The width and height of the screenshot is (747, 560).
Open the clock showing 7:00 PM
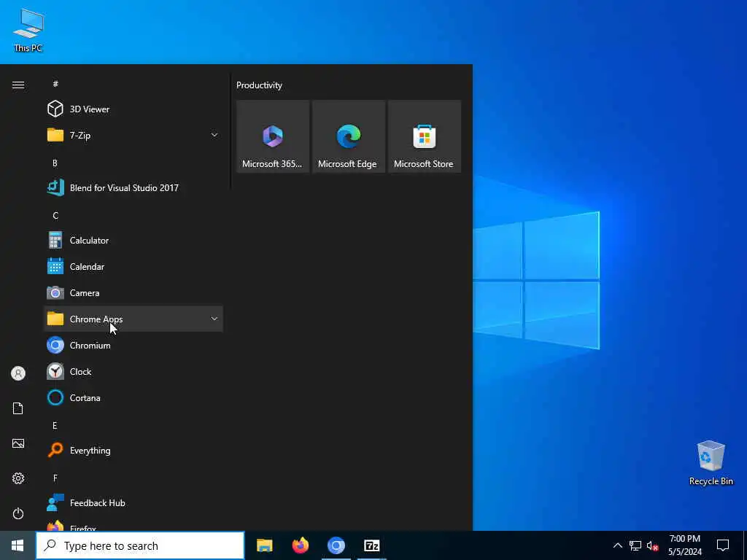(x=684, y=545)
